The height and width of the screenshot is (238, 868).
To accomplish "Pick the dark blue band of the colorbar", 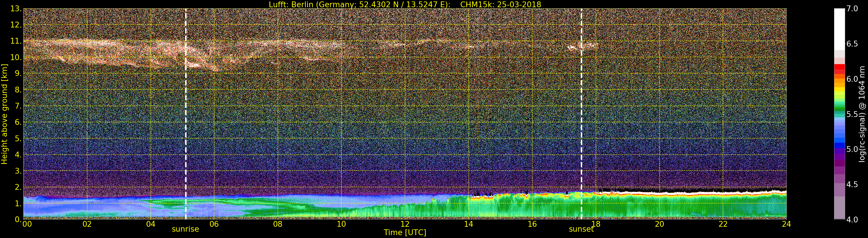I will pos(839,146).
